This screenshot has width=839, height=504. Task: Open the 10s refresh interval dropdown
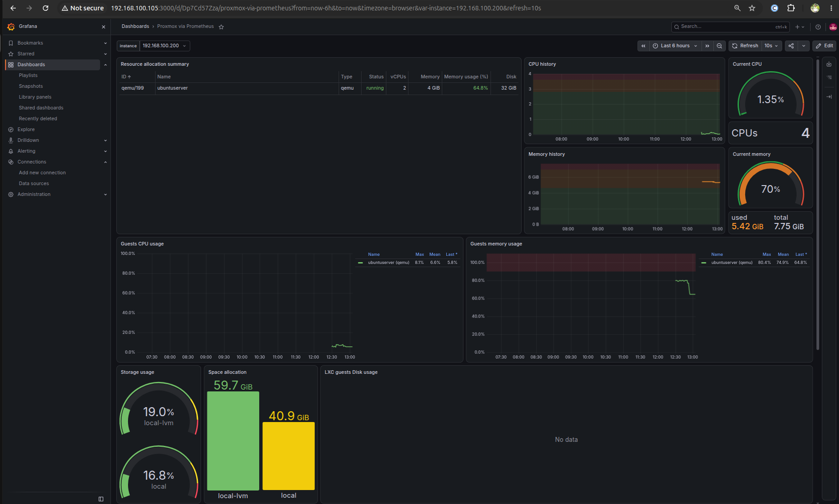click(771, 46)
